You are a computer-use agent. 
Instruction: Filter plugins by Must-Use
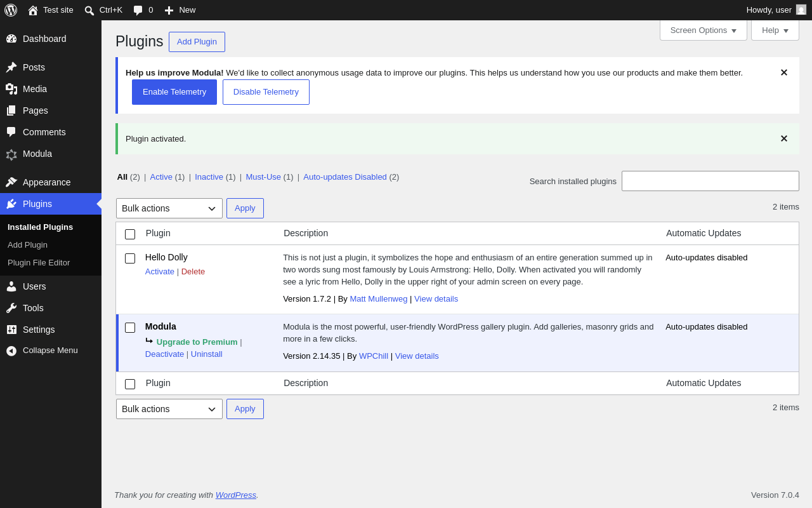point(263,177)
